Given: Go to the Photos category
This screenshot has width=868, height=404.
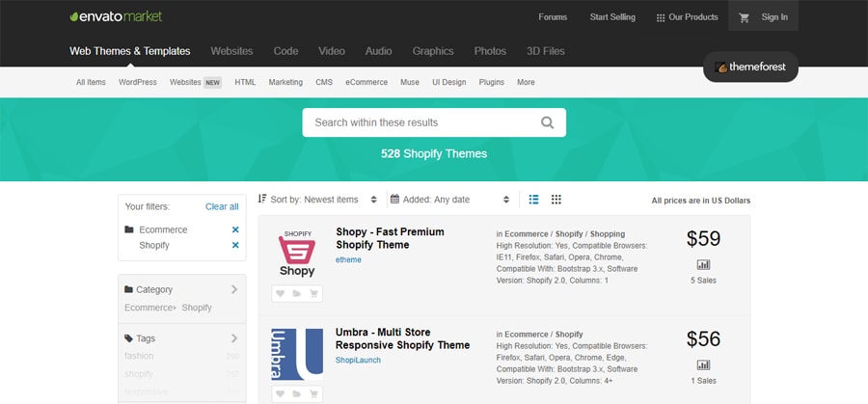Looking at the screenshot, I should [490, 51].
